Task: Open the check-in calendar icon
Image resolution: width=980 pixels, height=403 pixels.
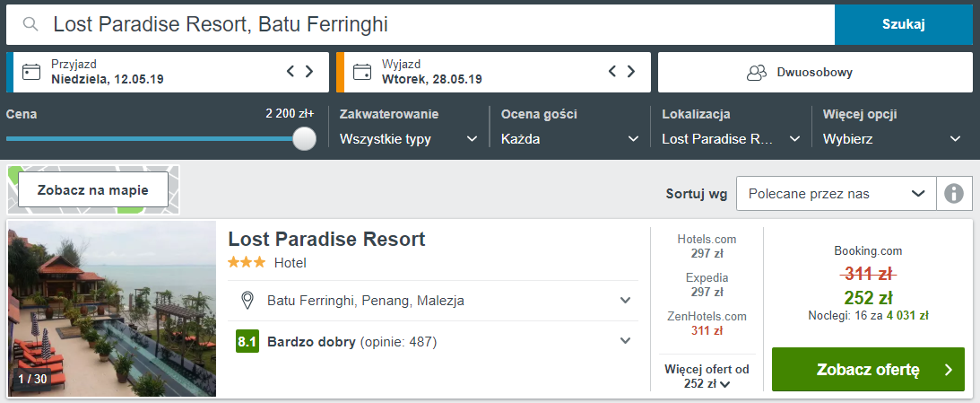Action: point(30,72)
